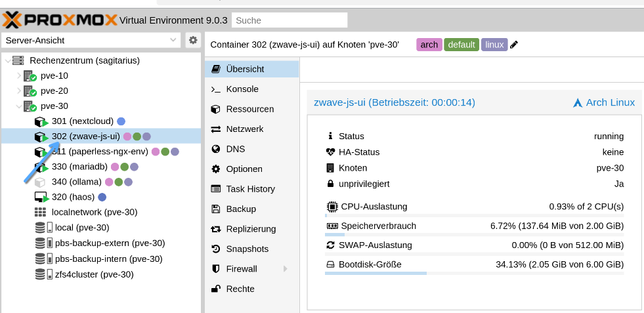
Task: Expand the pve-10 node tree
Action: 19,75
